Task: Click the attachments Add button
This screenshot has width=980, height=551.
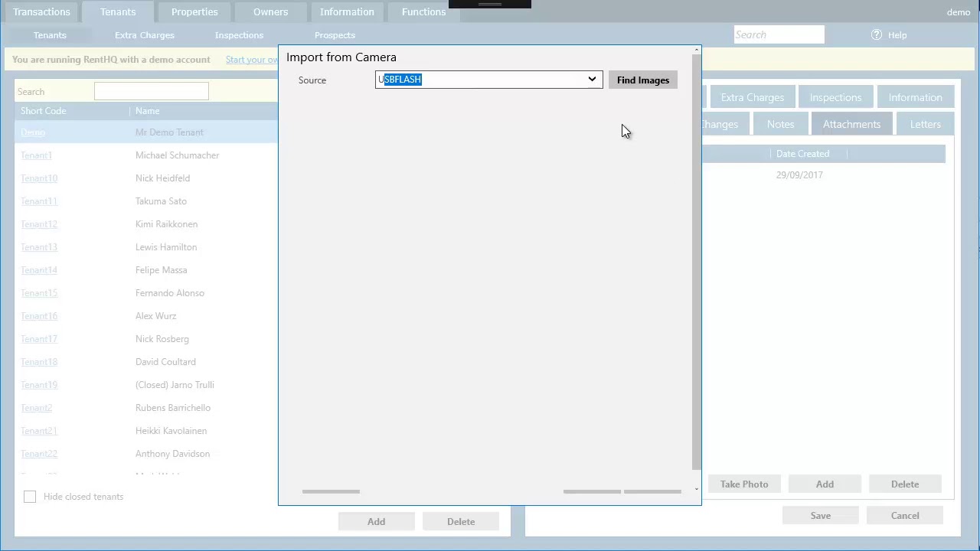Action: tap(825, 484)
